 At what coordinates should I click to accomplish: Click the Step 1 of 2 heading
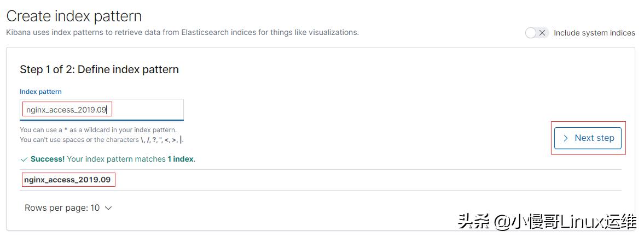click(x=99, y=69)
